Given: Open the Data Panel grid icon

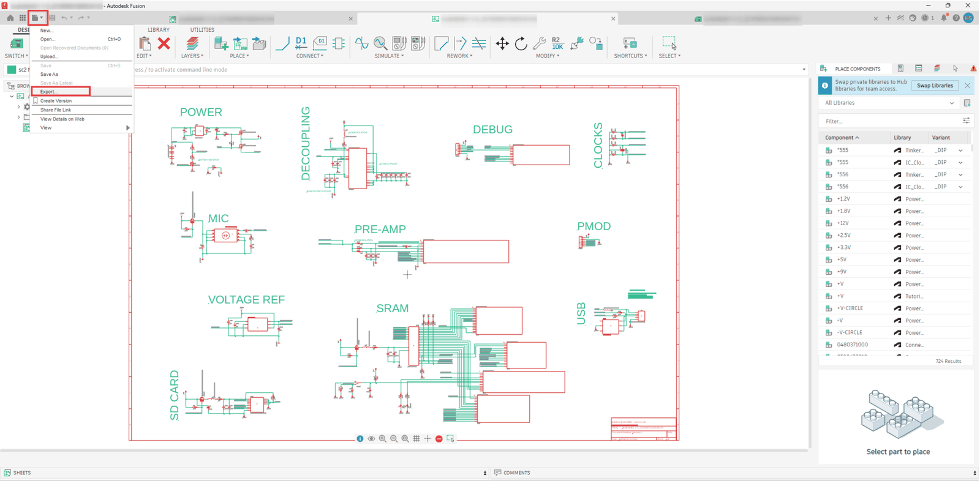Looking at the screenshot, I should pos(23,18).
